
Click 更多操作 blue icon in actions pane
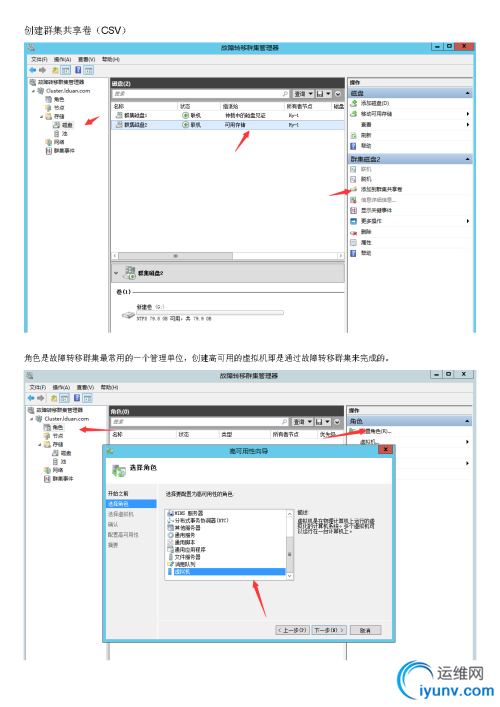pyautogui.click(x=353, y=221)
